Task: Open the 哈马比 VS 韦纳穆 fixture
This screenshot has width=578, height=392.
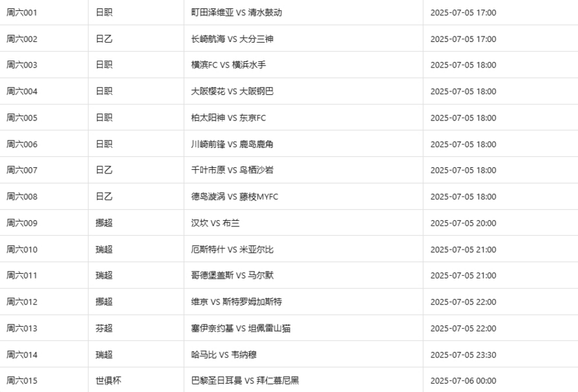Action: pyautogui.click(x=223, y=355)
